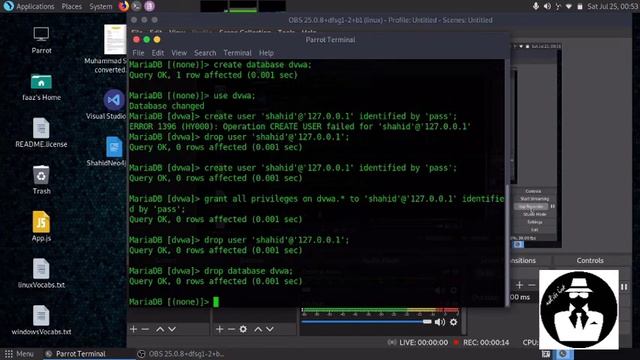Open the Terminal menu
The height and width of the screenshot is (360, 640).
[237, 53]
